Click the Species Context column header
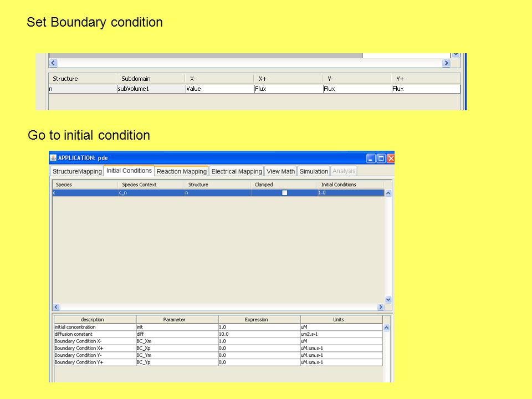Viewport: 532px width, 399px height. click(151, 185)
